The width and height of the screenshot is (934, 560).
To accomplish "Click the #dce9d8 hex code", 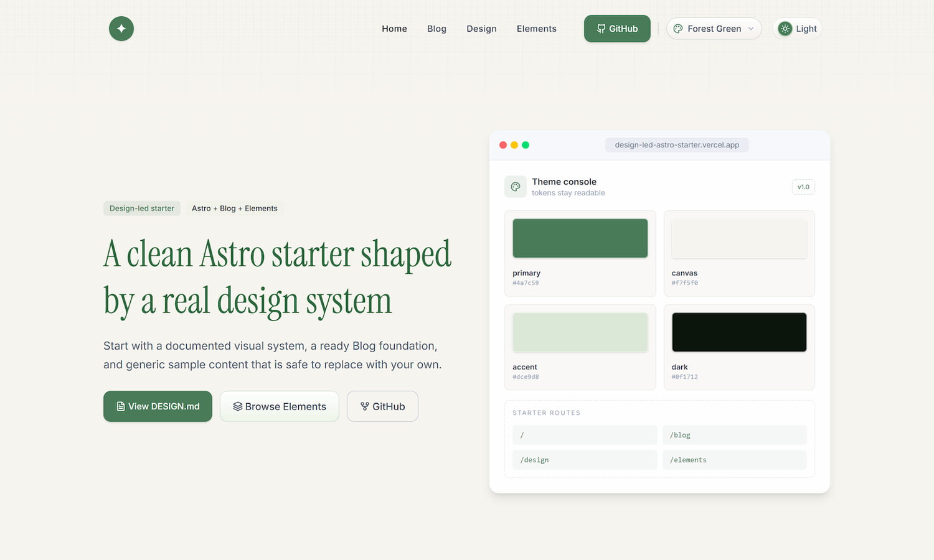I will [x=526, y=377].
